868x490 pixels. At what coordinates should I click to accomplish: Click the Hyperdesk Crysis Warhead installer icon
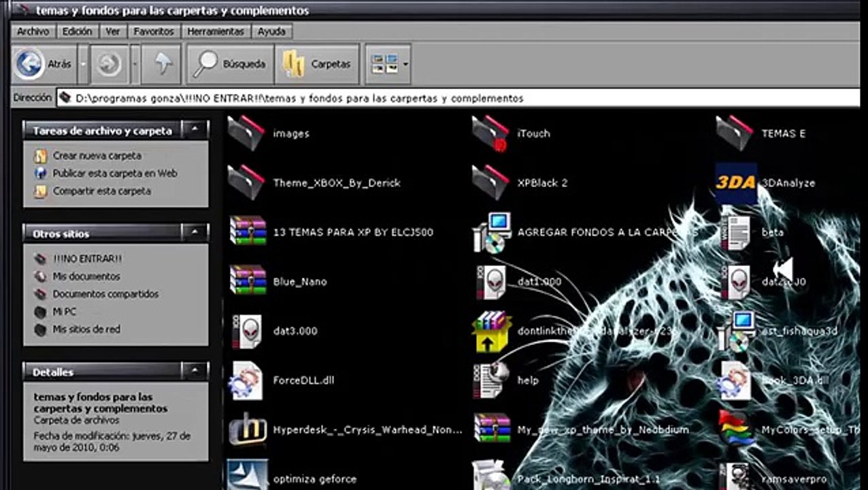tap(248, 429)
